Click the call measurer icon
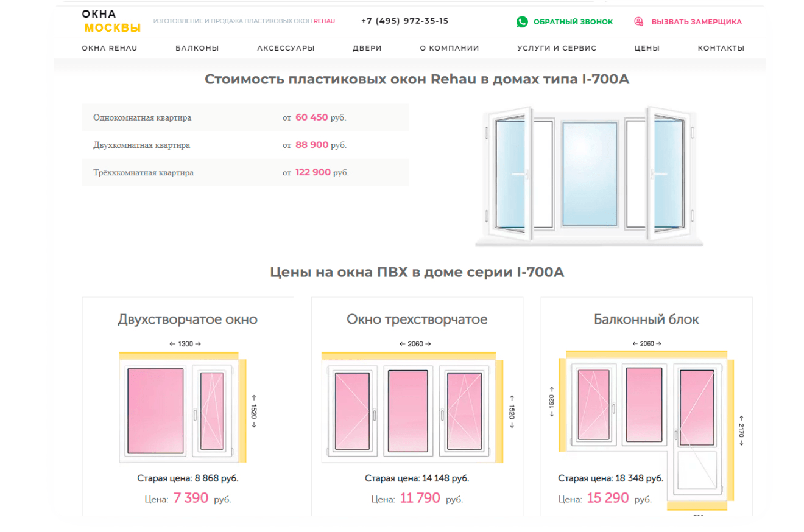The image size is (804, 532). pos(638,22)
